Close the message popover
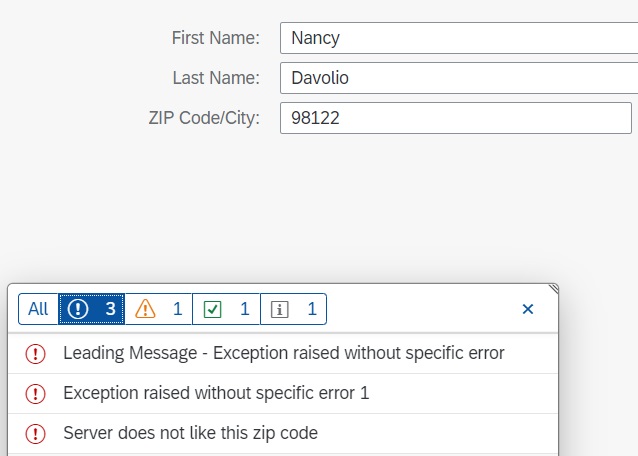Viewport: 638px width, 456px height. (528, 309)
